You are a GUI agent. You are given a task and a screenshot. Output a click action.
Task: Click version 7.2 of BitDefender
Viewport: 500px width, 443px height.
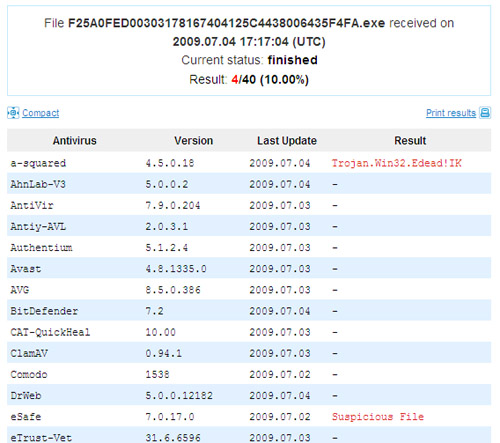coord(154,311)
